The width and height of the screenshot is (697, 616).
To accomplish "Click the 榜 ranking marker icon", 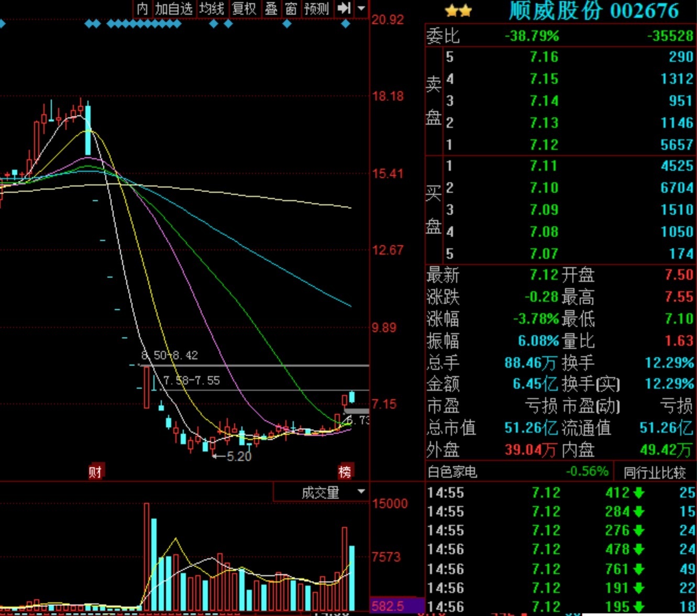I will [345, 472].
